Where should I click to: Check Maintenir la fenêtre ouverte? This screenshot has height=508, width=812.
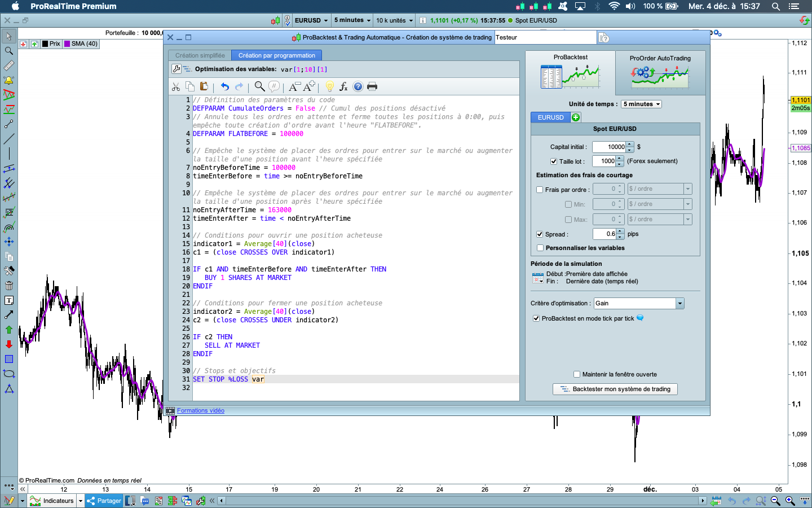[577, 374]
